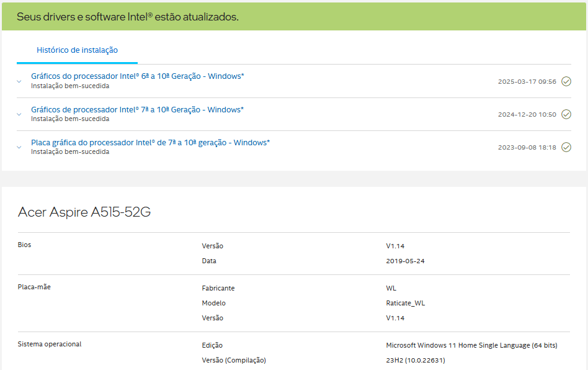This screenshot has width=588, height=370.
Task: Click the model value Raticate_WL
Action: click(406, 303)
